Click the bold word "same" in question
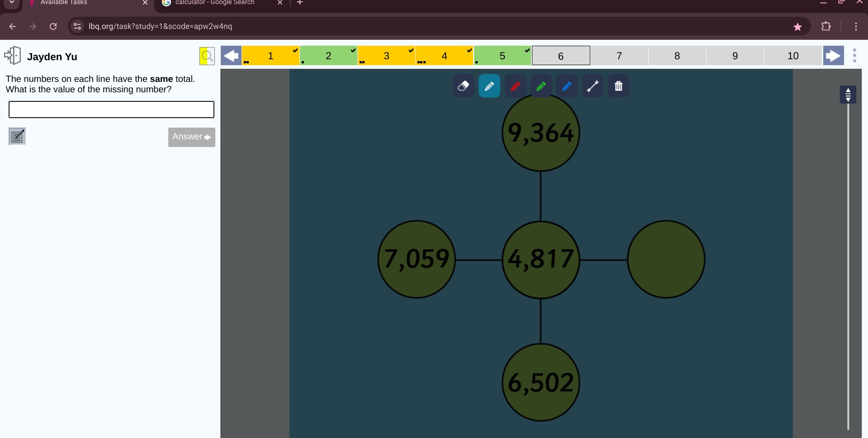 pyautogui.click(x=161, y=79)
